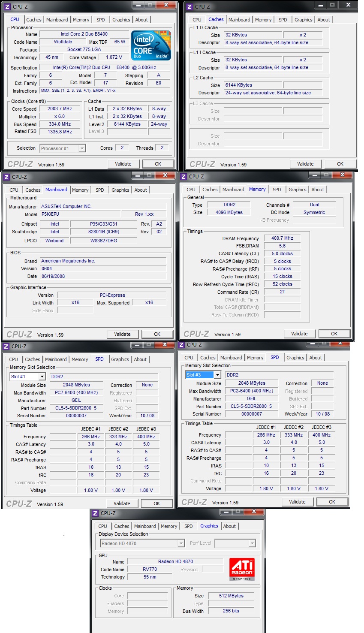This screenshot has height=633, width=364.
Task: Click the GPU code name 'RV770'
Action: click(x=150, y=569)
